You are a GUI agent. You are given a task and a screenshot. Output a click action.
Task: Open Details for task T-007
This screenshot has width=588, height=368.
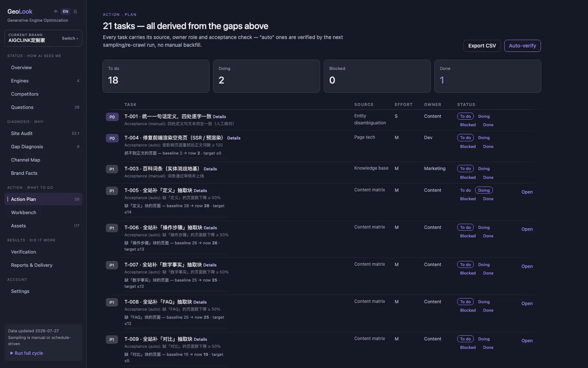click(x=210, y=265)
